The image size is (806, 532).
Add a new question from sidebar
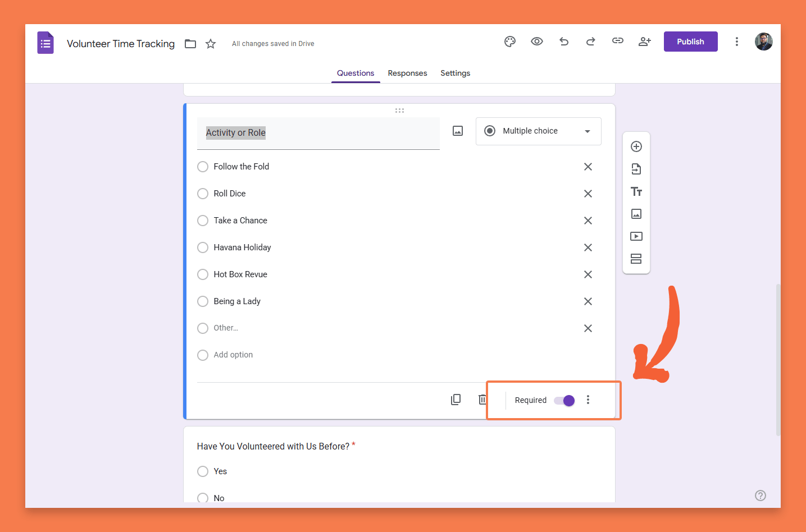click(x=636, y=146)
